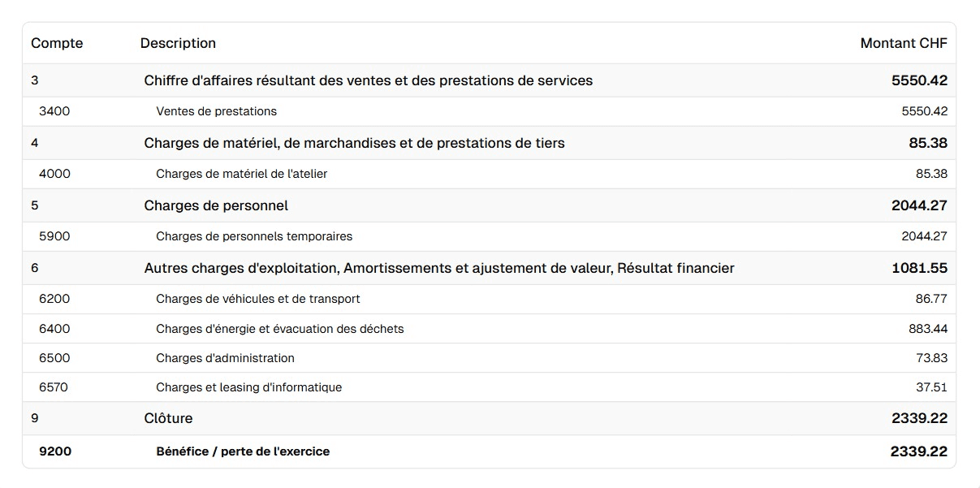This screenshot has width=980, height=488.
Task: Click Charges de véhicules et de transport
Action: (257, 299)
